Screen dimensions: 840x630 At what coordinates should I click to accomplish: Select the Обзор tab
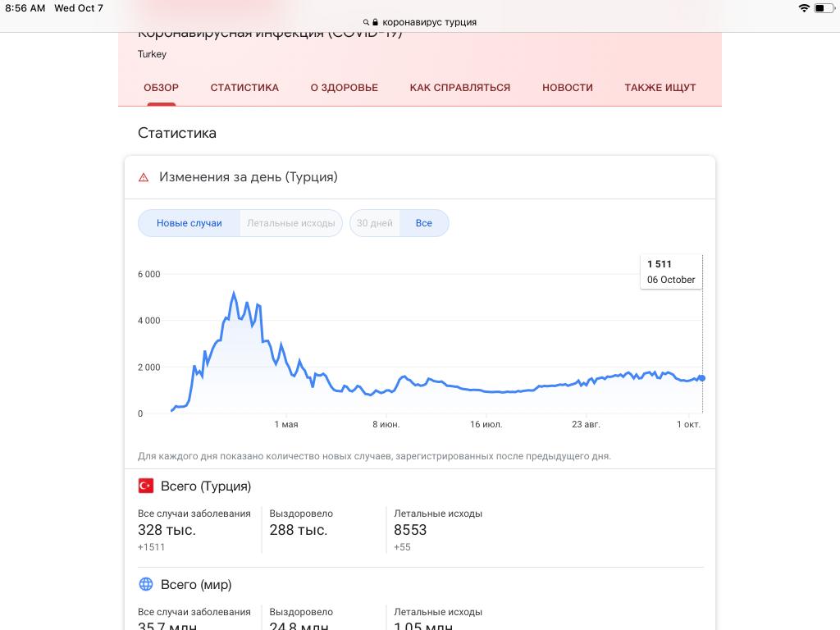click(x=161, y=88)
